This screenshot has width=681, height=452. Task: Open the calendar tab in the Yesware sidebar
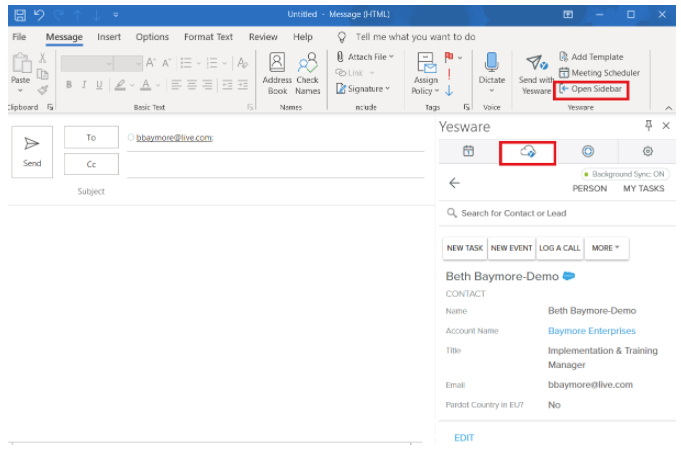tap(467, 151)
